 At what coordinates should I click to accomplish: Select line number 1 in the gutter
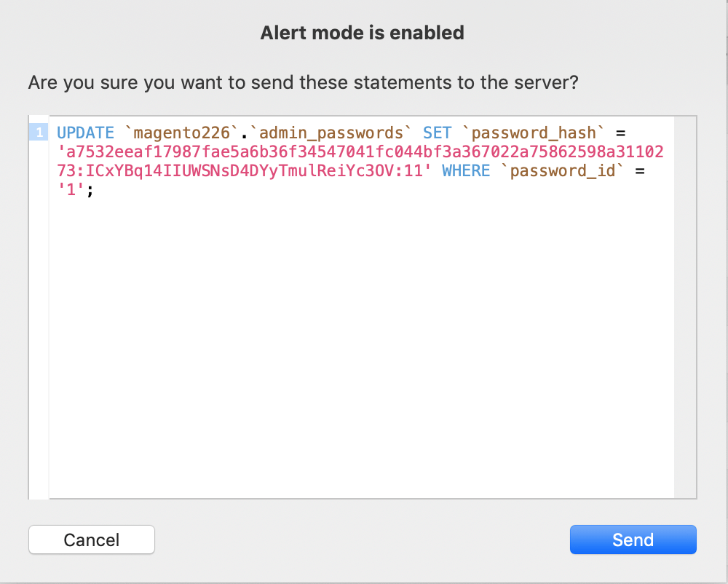point(39,133)
